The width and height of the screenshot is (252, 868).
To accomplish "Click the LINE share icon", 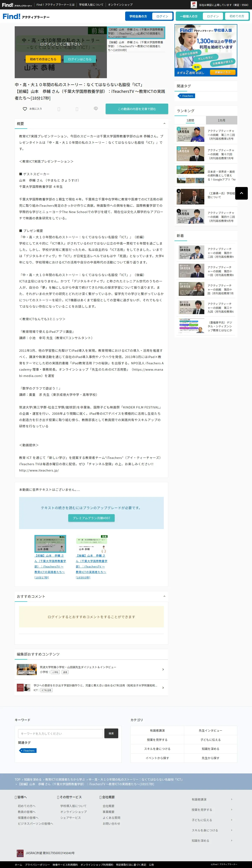I will pyautogui.click(x=96, y=108).
